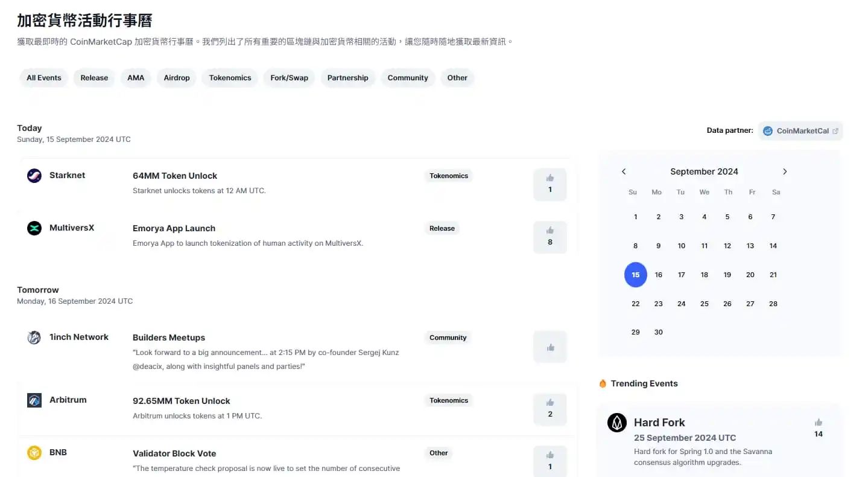
Task: Click the CoinMarketCal logo icon
Action: (x=768, y=131)
